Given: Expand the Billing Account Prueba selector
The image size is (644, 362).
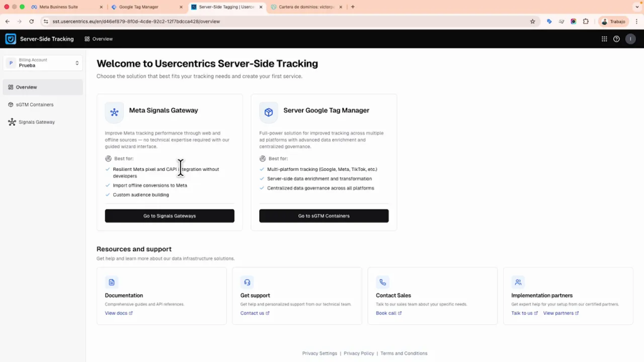Looking at the screenshot, I should click(43, 63).
